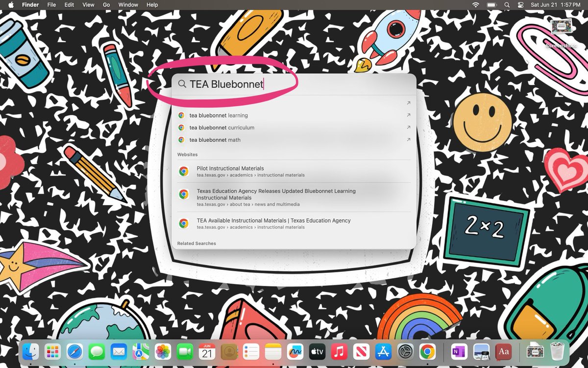Image resolution: width=588 pixels, height=368 pixels.
Task: Open Photos app in the Dock
Action: [163, 351]
